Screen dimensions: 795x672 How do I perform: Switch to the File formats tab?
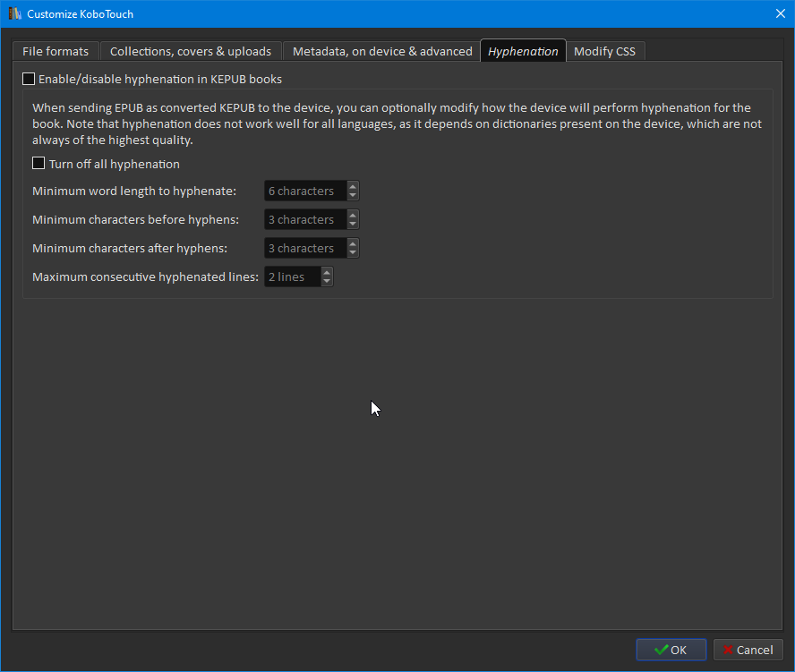[56, 51]
